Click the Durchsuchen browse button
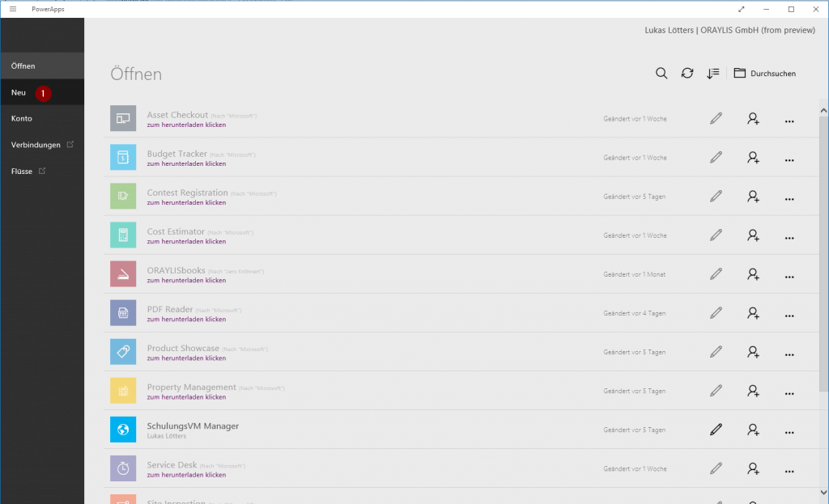Viewport: 829px width, 504px height. coord(764,74)
